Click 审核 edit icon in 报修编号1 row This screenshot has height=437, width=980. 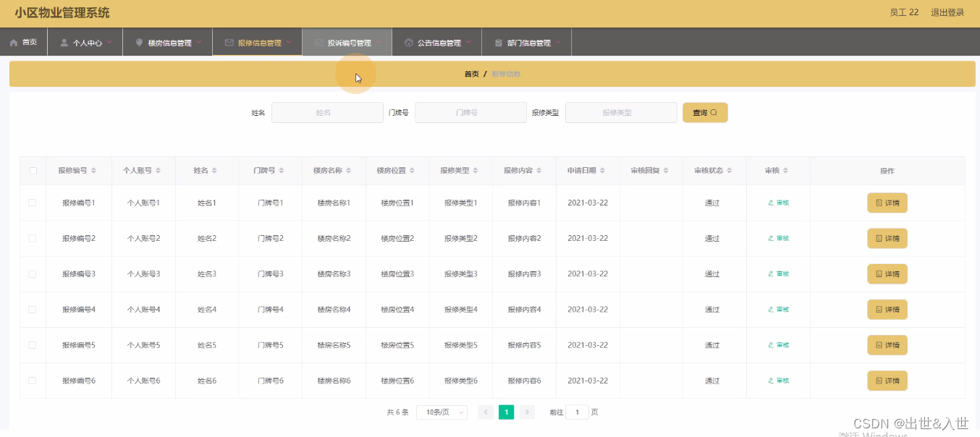click(771, 203)
